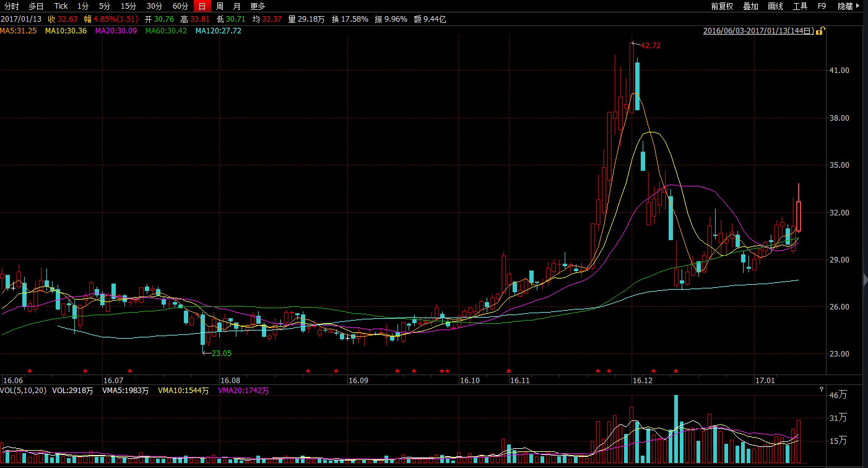Click the right side panel expand arrow

(x=864, y=280)
